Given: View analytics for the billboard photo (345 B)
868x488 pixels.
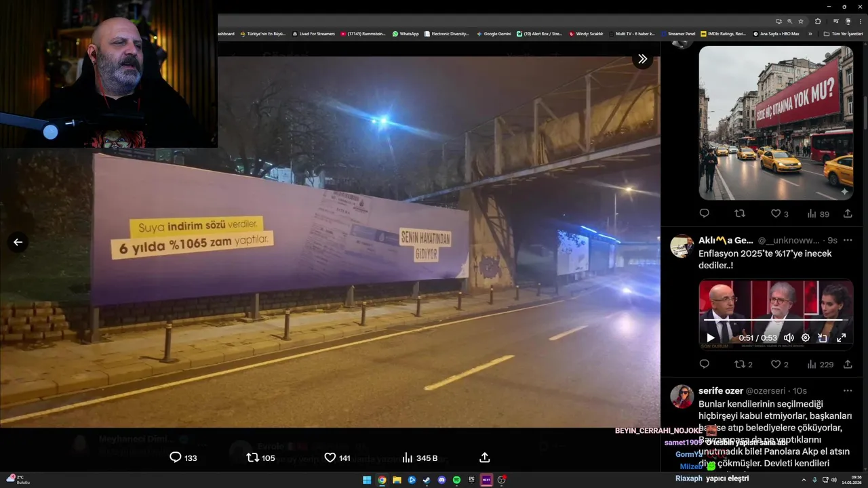Looking at the screenshot, I should click(x=420, y=457).
